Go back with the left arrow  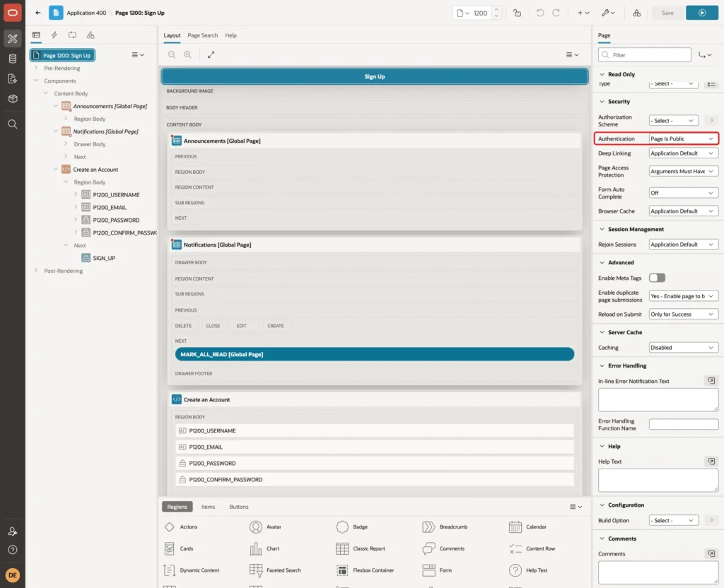tap(38, 13)
